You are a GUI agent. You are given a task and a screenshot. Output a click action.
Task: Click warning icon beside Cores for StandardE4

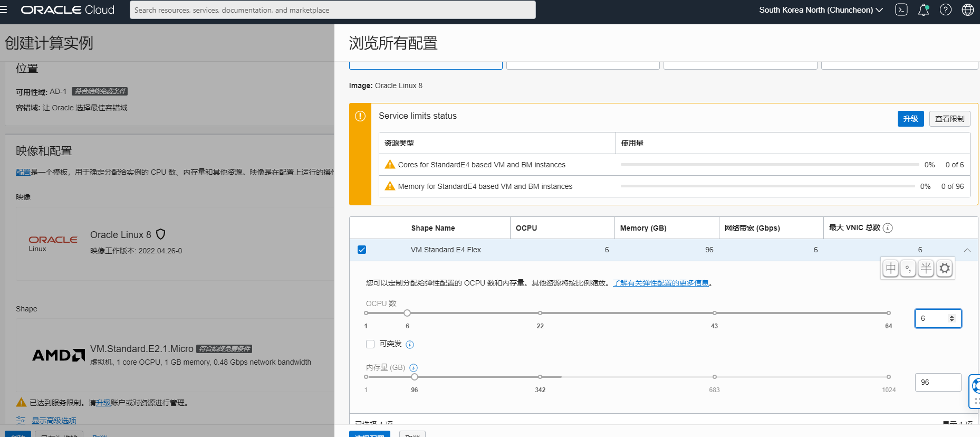point(390,165)
